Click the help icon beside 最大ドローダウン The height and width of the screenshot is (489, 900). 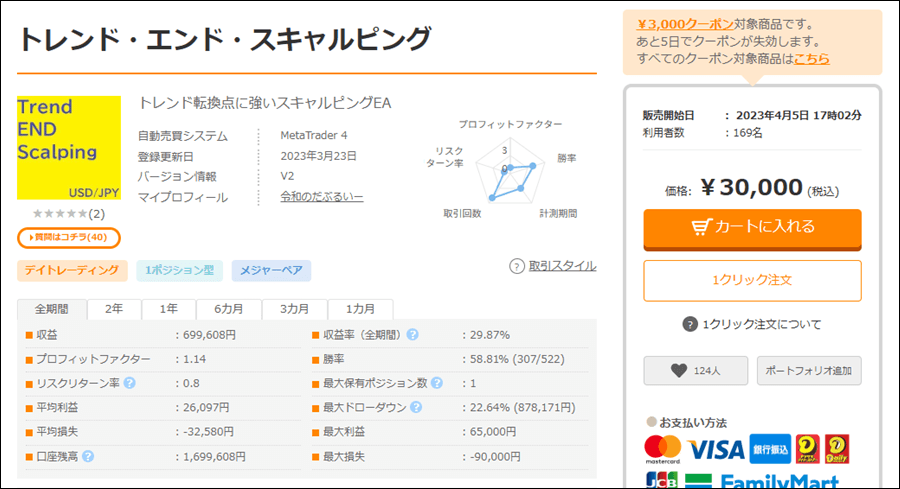coord(416,407)
